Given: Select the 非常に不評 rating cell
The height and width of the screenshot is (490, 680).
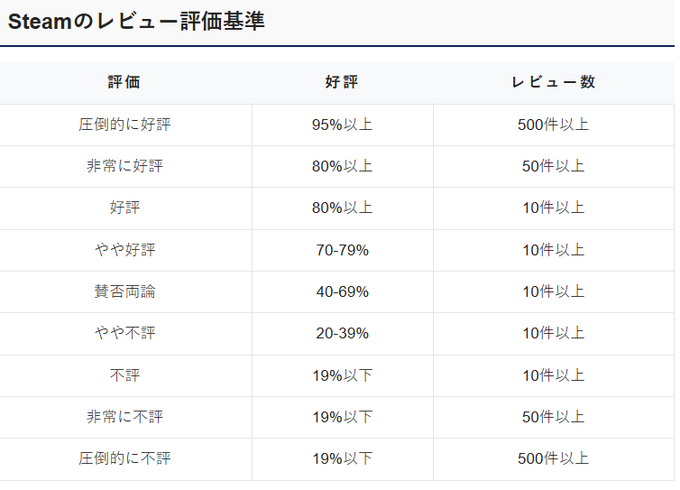Looking at the screenshot, I should click(125, 417).
